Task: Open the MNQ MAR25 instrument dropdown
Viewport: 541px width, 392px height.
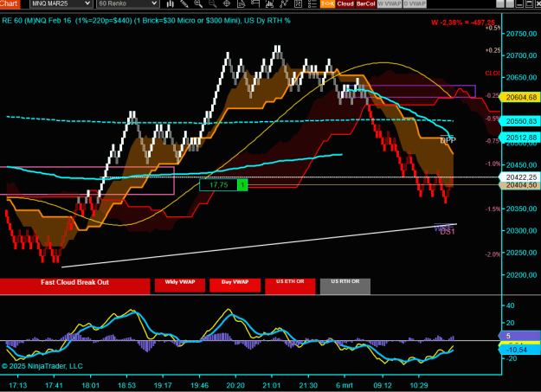Action: pyautogui.click(x=61, y=3)
